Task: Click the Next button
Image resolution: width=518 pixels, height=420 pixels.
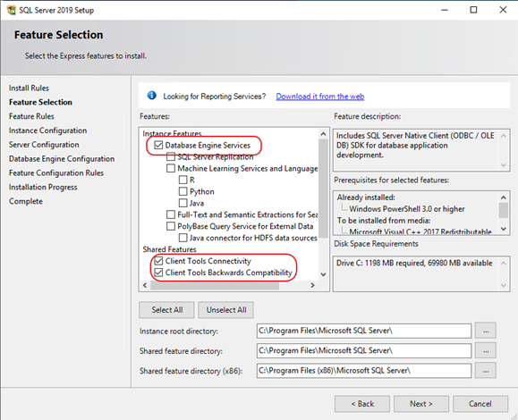Action: tap(421, 404)
